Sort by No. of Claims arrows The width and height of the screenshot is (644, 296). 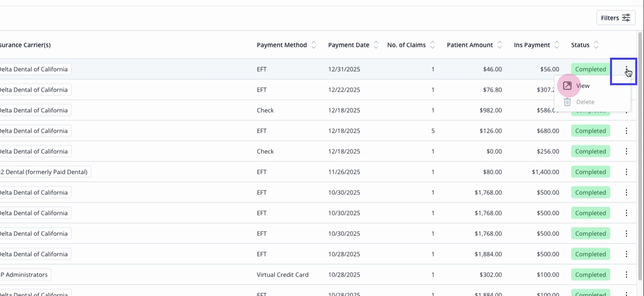(x=433, y=45)
